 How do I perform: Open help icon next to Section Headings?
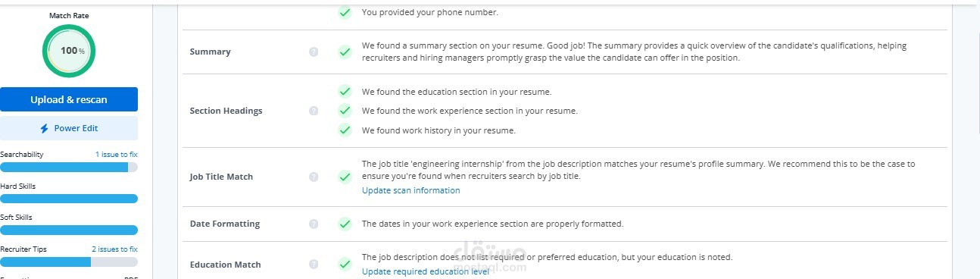click(x=314, y=111)
